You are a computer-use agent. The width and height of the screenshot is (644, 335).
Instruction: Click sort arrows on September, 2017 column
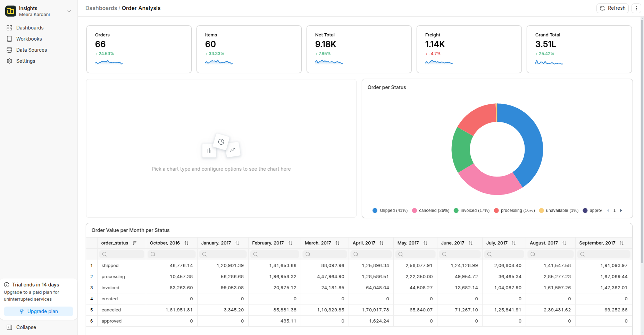coord(622,243)
